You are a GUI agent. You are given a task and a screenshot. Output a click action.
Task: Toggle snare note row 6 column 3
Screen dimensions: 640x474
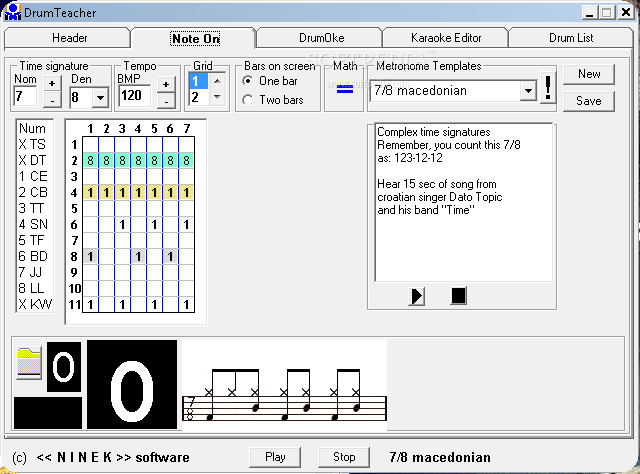[x=122, y=225]
